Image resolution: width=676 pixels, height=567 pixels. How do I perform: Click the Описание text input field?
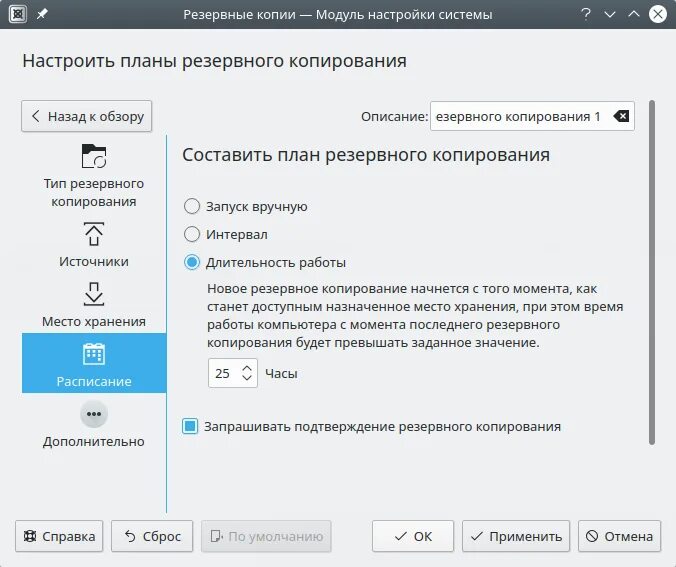532,116
